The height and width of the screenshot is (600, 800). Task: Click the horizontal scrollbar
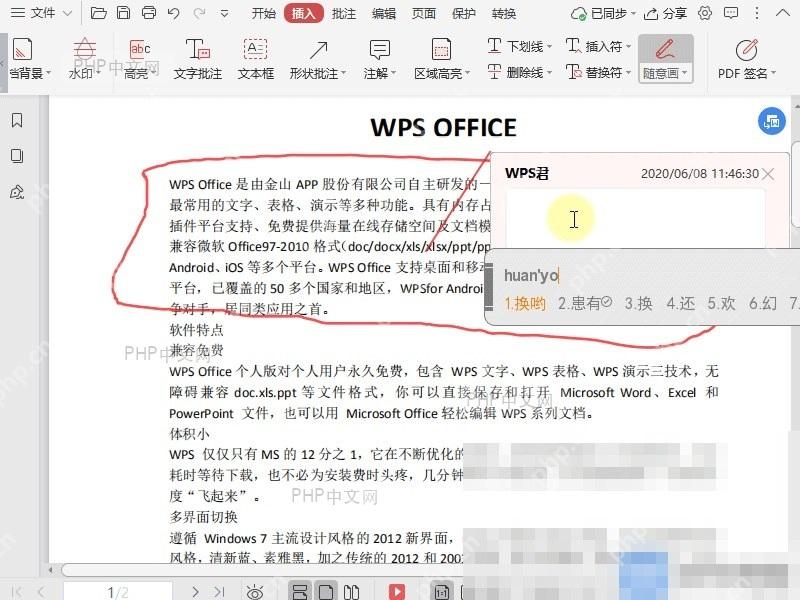point(262,569)
